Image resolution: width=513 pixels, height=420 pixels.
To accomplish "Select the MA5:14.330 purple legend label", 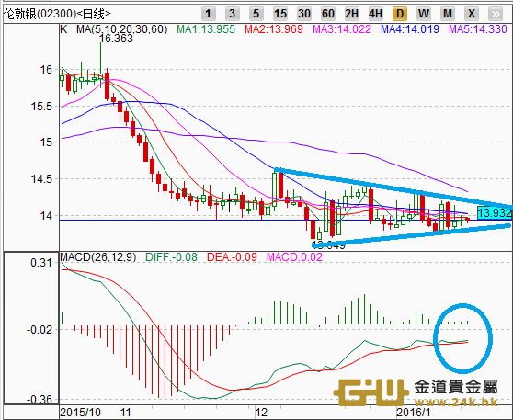I will 478,29.
